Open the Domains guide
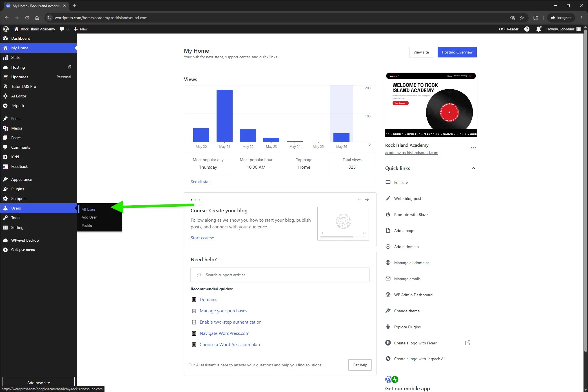 click(x=208, y=299)
